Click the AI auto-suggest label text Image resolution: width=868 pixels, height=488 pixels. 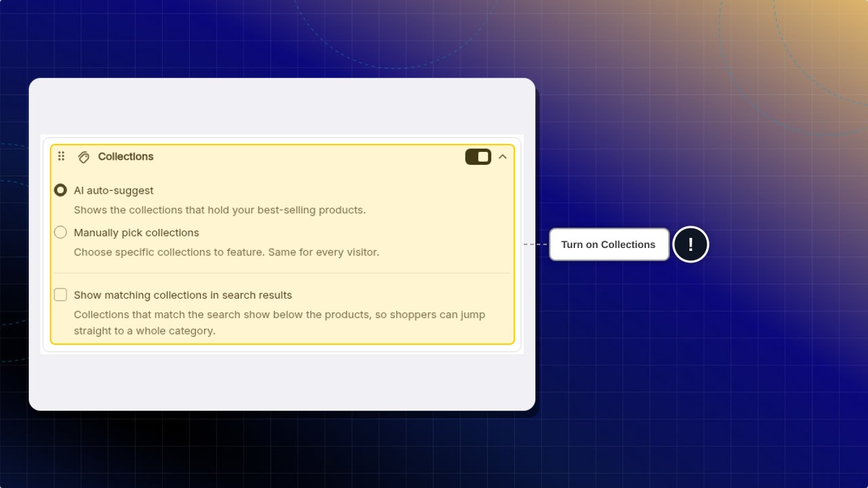point(114,190)
